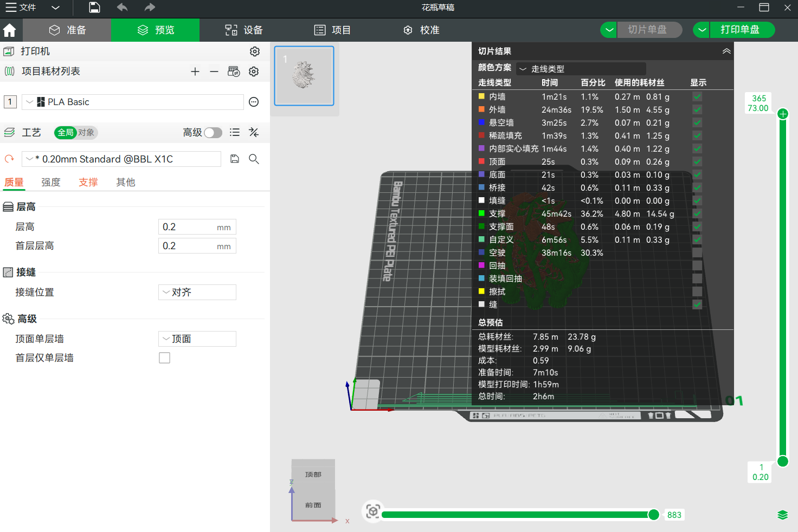Enable display checkbox for 空驶
798x532 pixels.
coord(697,252)
